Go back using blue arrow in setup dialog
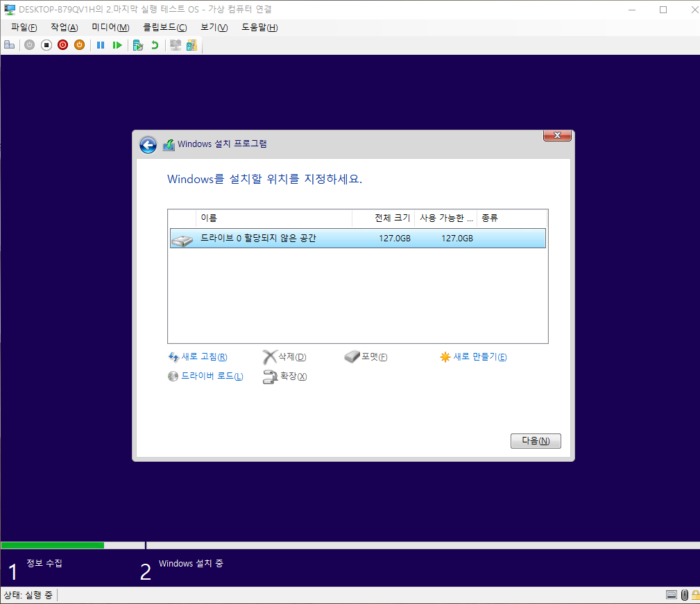700x604 pixels. pos(148,145)
